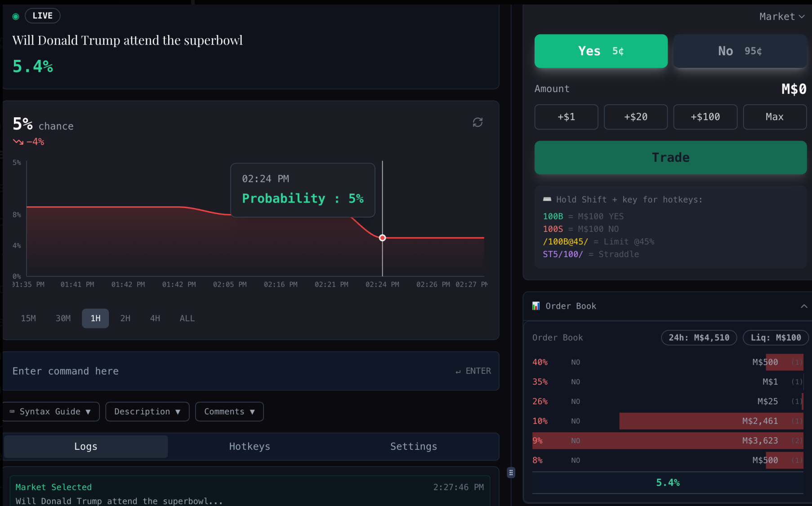Click the Order Book bar chart icon

(x=536, y=306)
